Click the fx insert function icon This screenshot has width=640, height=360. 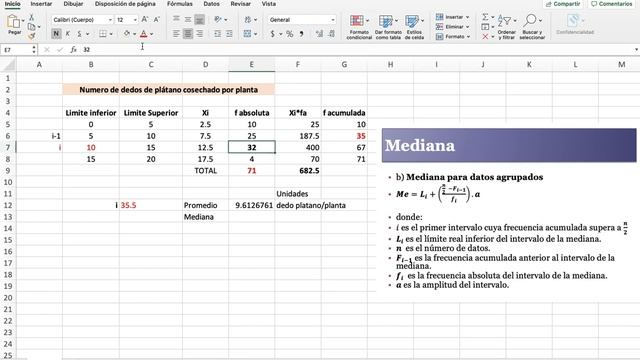pos(73,49)
